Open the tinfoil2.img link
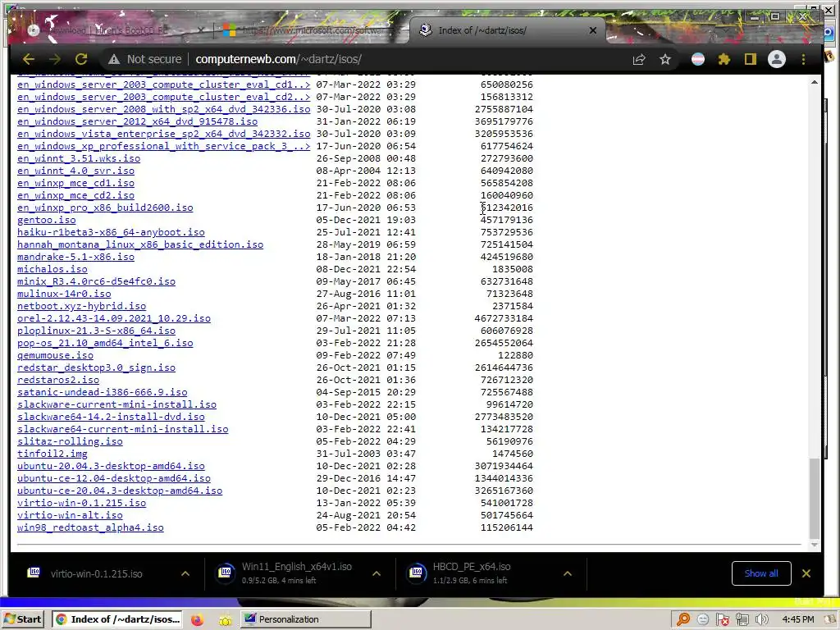 52,454
